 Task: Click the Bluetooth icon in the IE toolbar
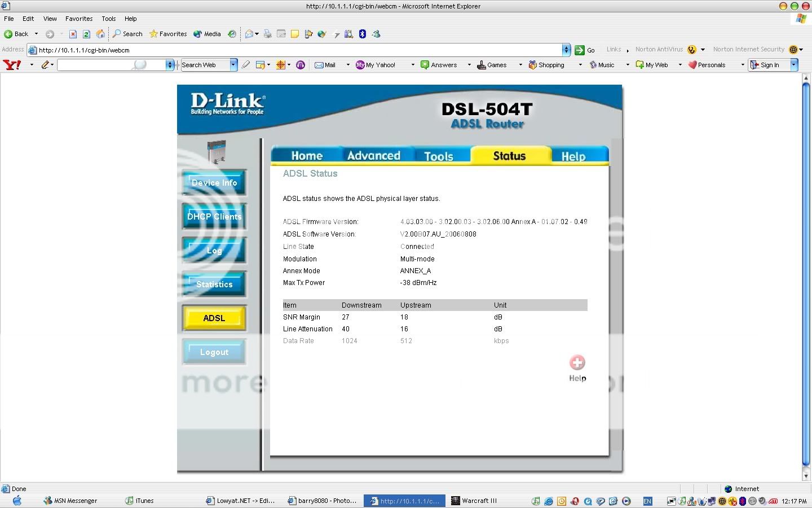[362, 34]
